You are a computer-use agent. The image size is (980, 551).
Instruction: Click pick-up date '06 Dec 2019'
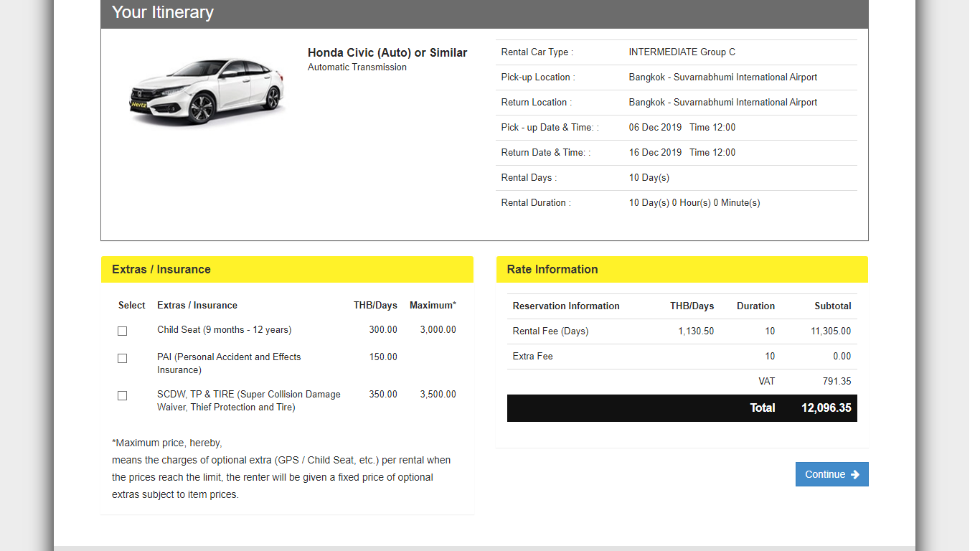pyautogui.click(x=655, y=127)
